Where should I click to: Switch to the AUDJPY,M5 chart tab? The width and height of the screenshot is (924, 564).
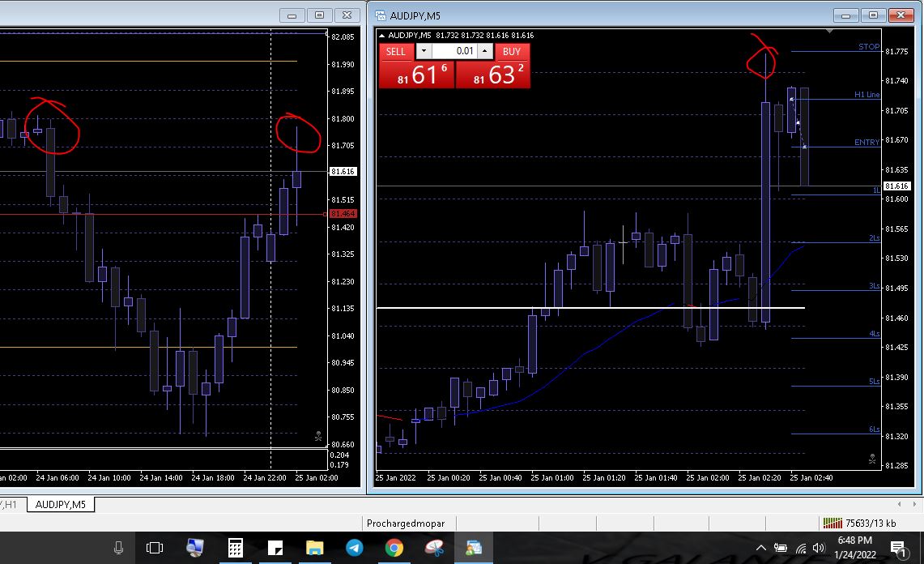pos(60,504)
